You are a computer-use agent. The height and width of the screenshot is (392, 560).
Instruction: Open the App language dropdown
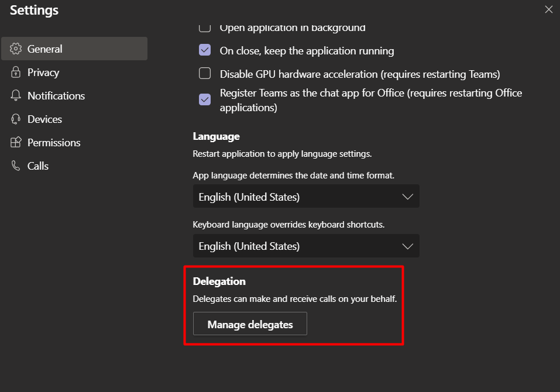(306, 196)
